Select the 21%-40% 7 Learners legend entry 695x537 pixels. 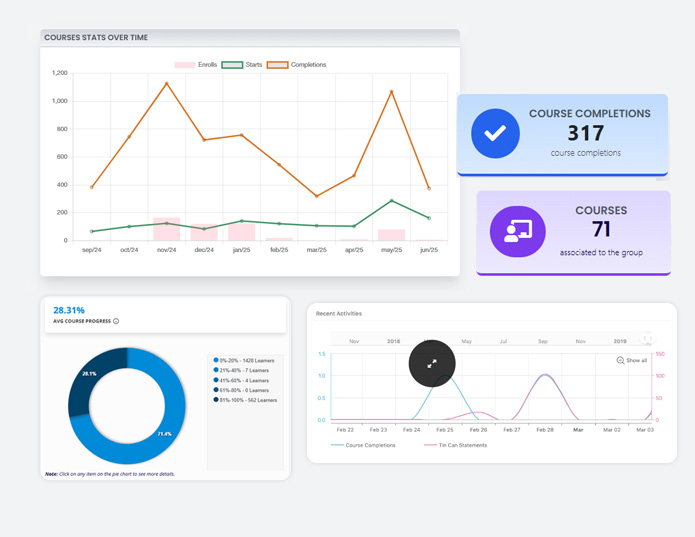[243, 370]
